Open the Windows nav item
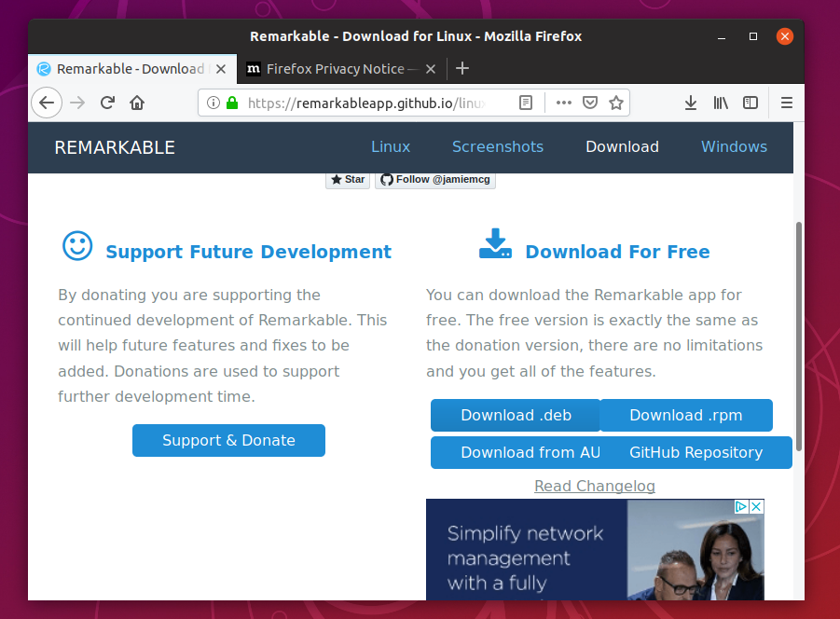Screen dimensions: 840x619 coord(734,146)
